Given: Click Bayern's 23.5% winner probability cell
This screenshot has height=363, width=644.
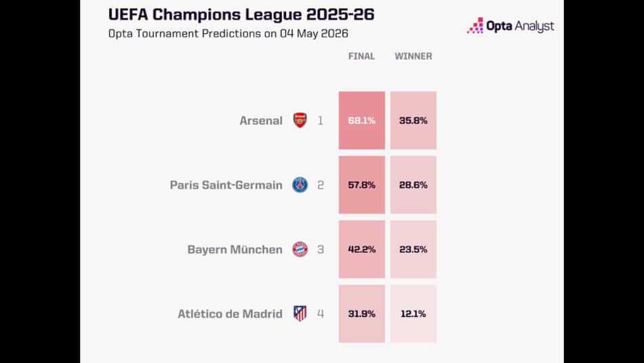Looking at the screenshot, I should (x=414, y=249).
